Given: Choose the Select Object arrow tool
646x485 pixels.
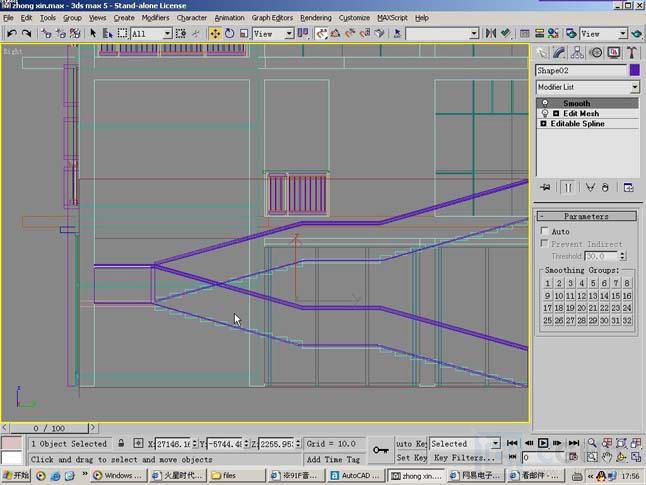Looking at the screenshot, I should [93, 33].
